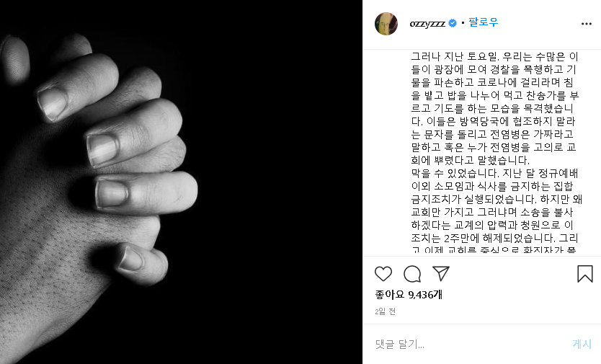Open comments via speech bubble icon
601x364 pixels.
click(x=412, y=274)
